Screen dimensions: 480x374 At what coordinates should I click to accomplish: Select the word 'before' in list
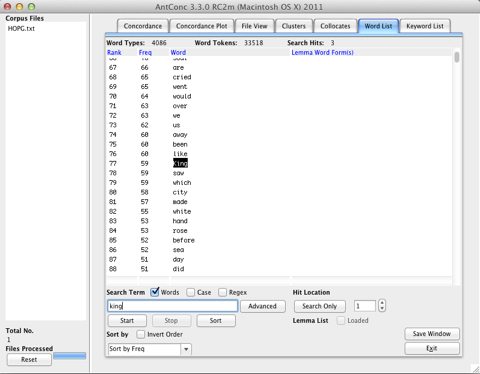[x=184, y=240]
